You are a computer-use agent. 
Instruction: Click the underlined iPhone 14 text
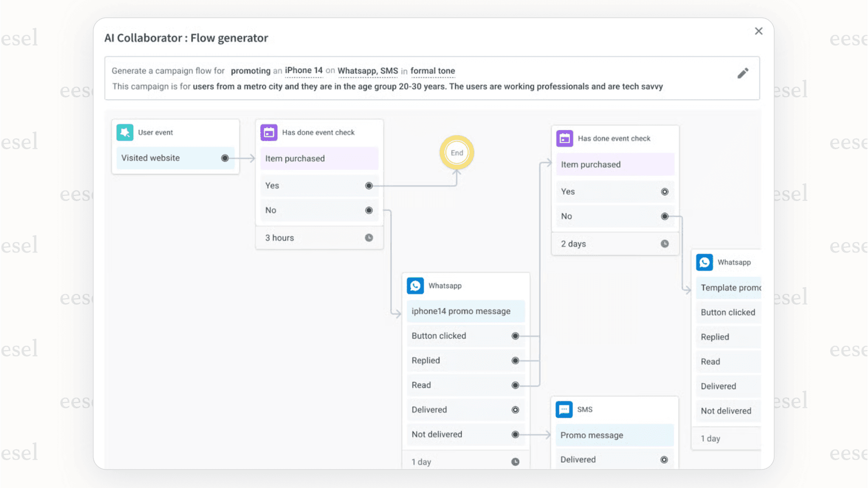(304, 70)
